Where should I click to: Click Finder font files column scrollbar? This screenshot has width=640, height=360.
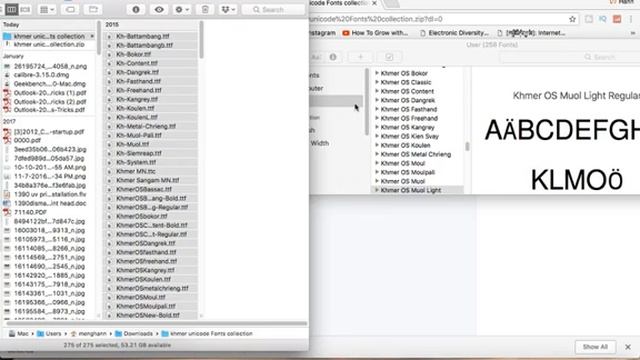201,40
